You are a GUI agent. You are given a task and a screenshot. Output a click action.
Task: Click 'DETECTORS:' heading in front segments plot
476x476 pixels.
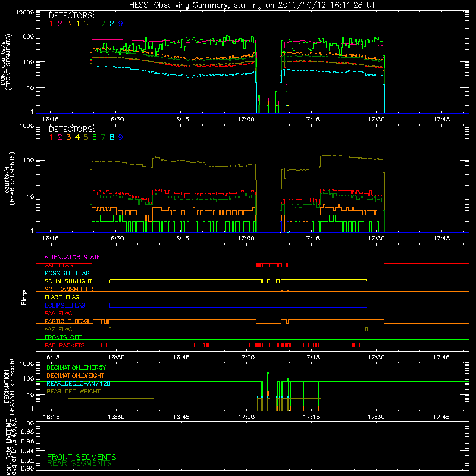coord(72,15)
